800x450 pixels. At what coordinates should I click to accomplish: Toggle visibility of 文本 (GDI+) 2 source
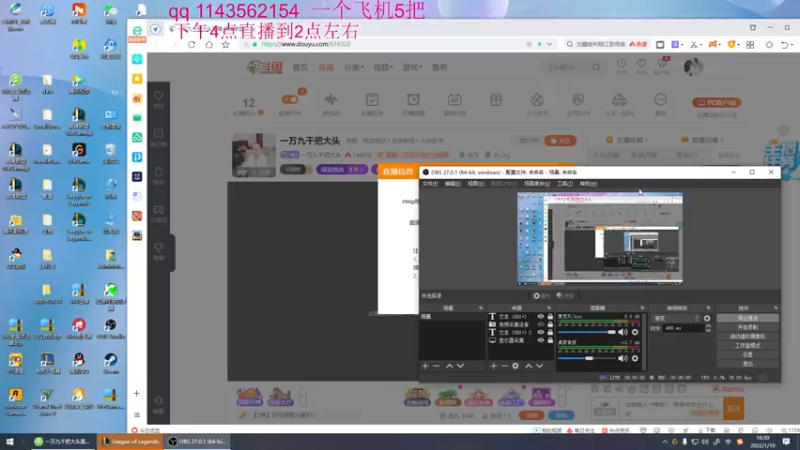(x=540, y=332)
